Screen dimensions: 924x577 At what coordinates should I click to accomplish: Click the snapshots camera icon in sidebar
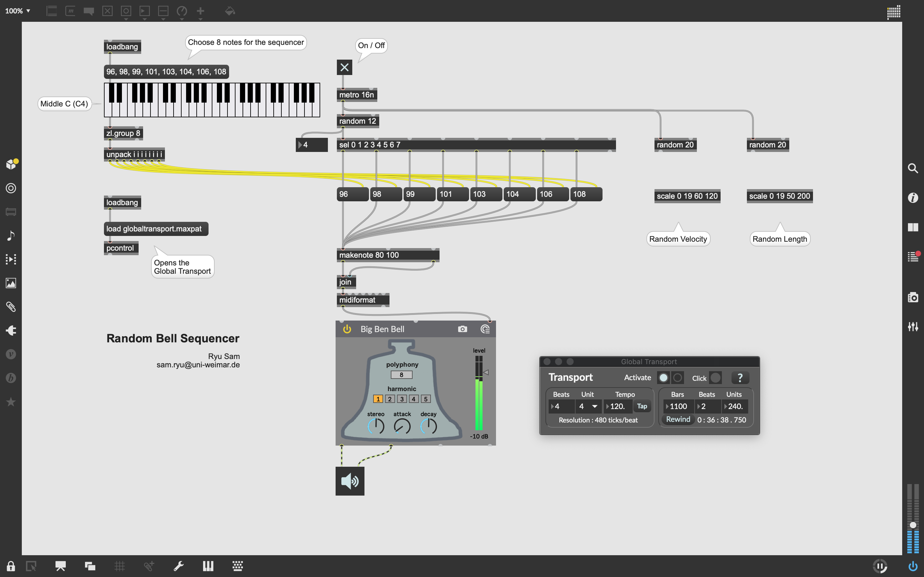click(912, 297)
